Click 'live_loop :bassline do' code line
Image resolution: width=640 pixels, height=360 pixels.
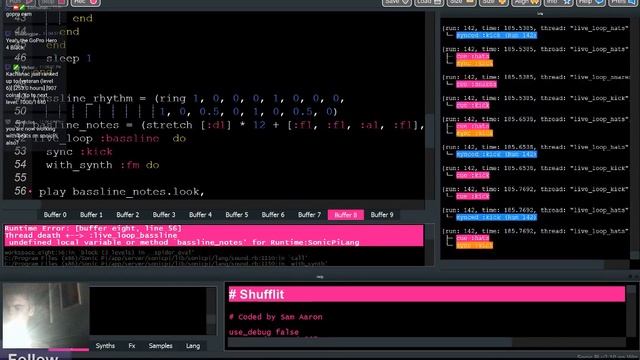click(109, 138)
